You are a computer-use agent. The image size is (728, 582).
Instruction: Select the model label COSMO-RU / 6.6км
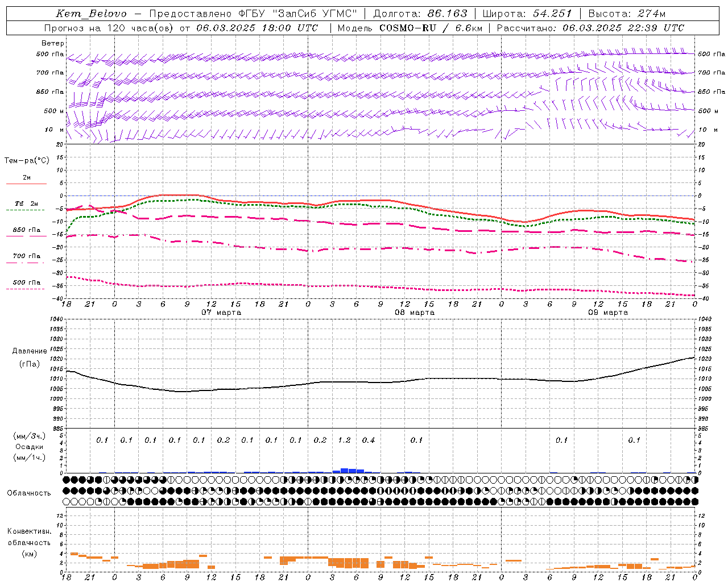431,28
